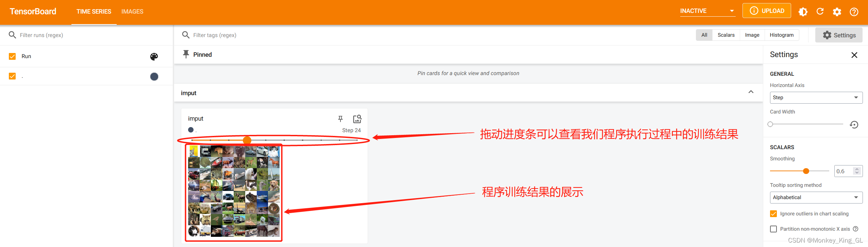Select the Scalars filter tab

[x=726, y=35]
